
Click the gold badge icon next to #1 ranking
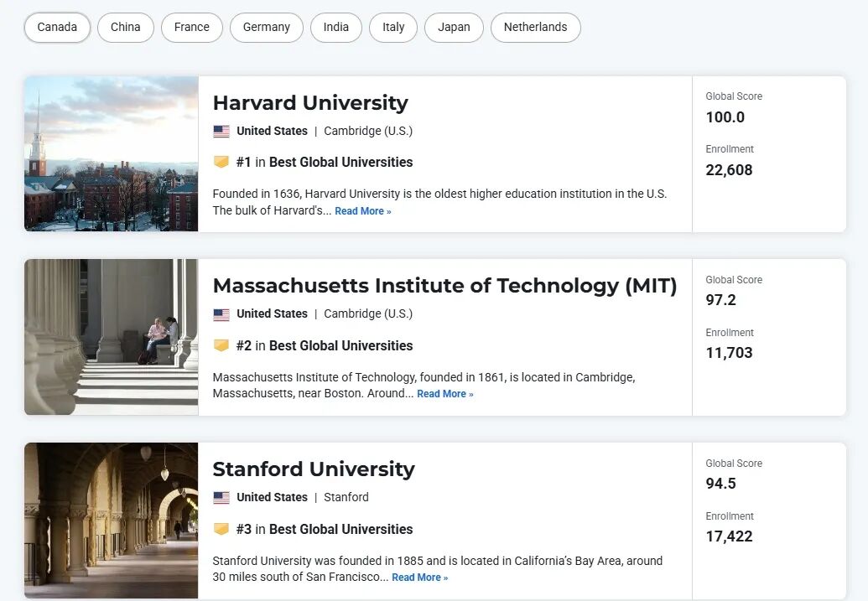pos(221,162)
